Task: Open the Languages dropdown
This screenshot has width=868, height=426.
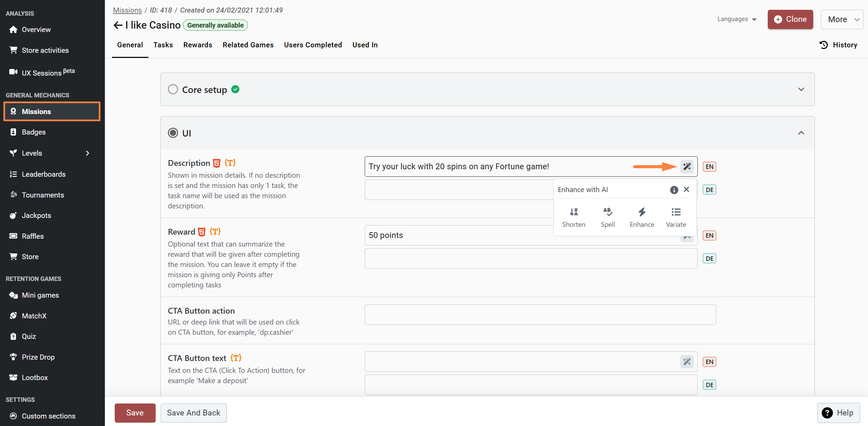Action: [737, 19]
